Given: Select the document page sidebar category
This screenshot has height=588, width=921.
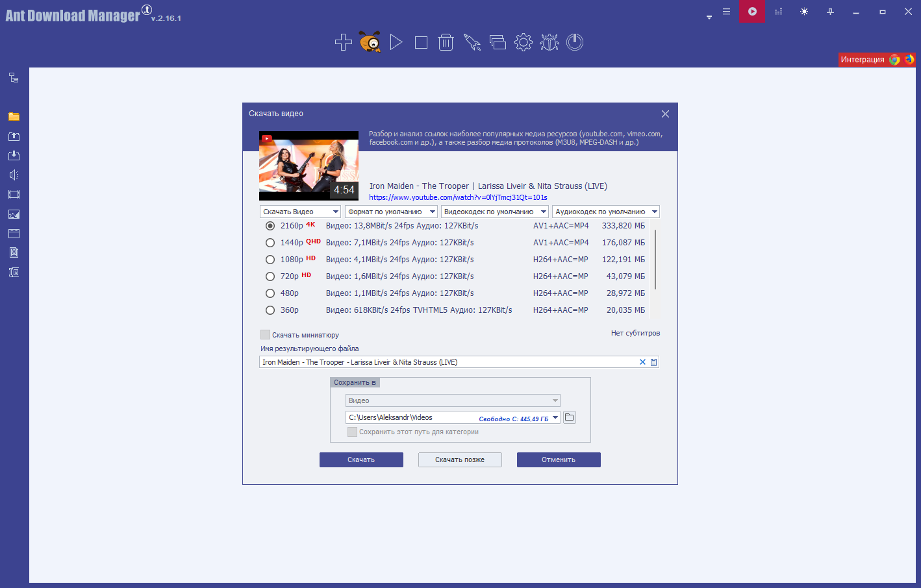Looking at the screenshot, I should point(14,253).
